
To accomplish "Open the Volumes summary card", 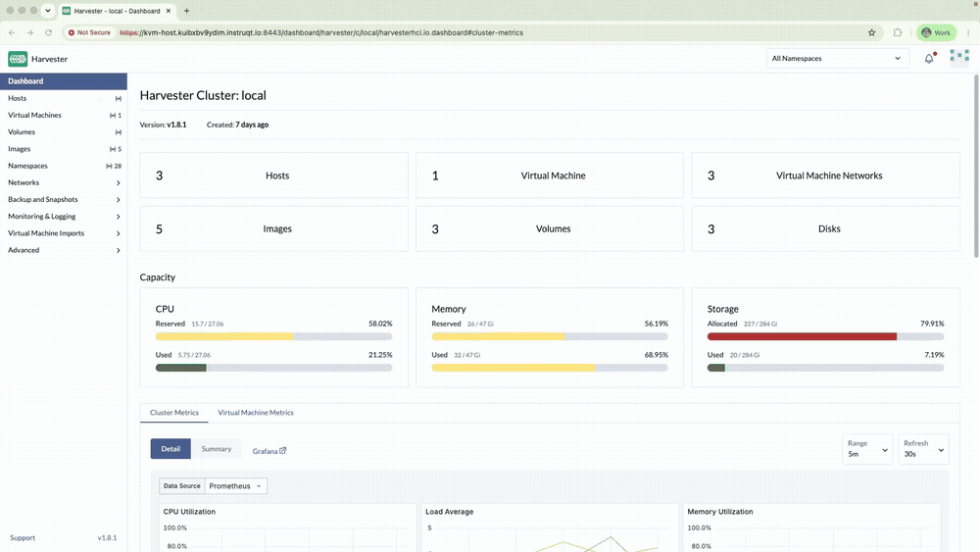I will [x=550, y=228].
